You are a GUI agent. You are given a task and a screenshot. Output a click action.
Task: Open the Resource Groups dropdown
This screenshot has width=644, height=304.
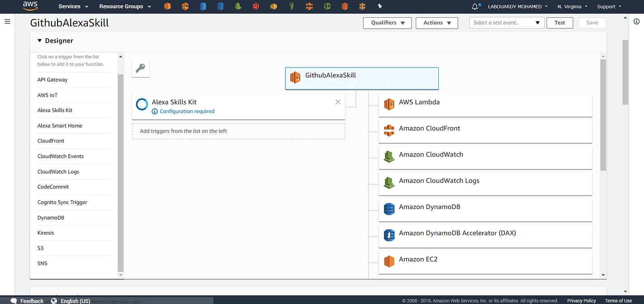[x=125, y=6]
